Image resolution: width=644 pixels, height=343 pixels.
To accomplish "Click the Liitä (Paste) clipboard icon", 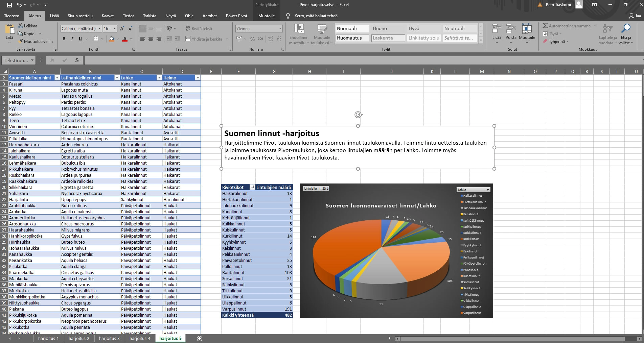I will pos(9,30).
